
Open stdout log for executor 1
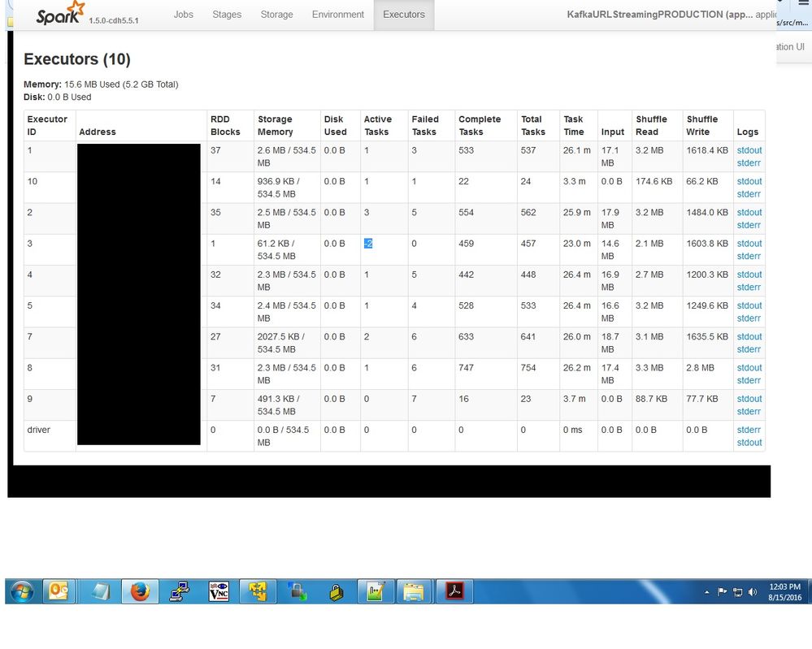pyautogui.click(x=749, y=150)
